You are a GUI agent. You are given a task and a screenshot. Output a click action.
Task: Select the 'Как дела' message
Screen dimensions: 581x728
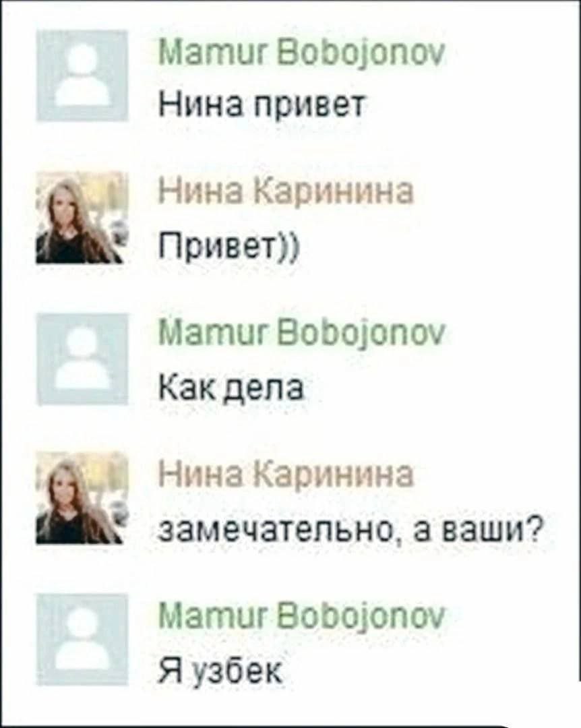click(231, 388)
